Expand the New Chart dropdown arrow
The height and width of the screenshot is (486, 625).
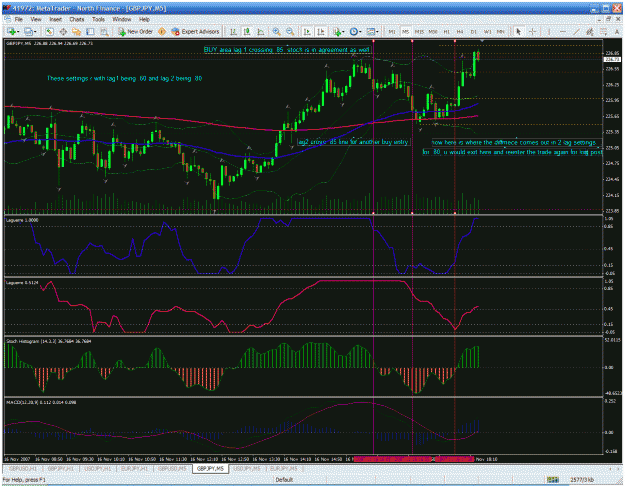pyautogui.click(x=18, y=32)
